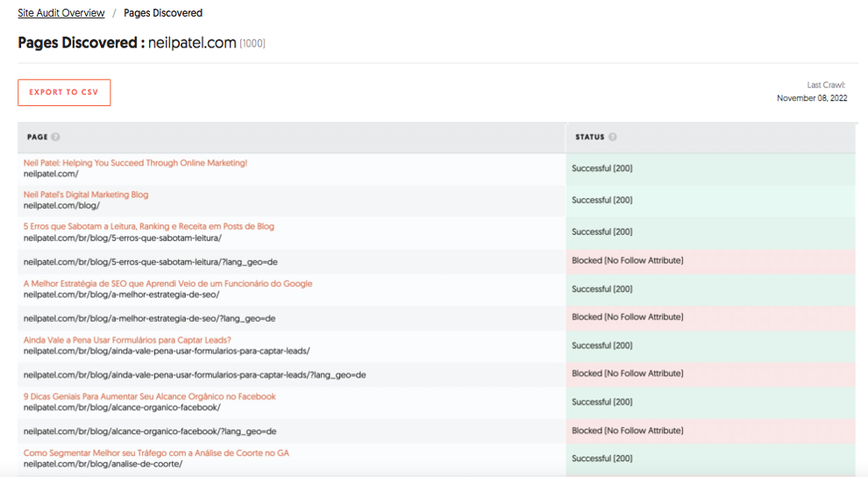Click the STATUS column header
The image size is (868, 483).
tap(589, 138)
